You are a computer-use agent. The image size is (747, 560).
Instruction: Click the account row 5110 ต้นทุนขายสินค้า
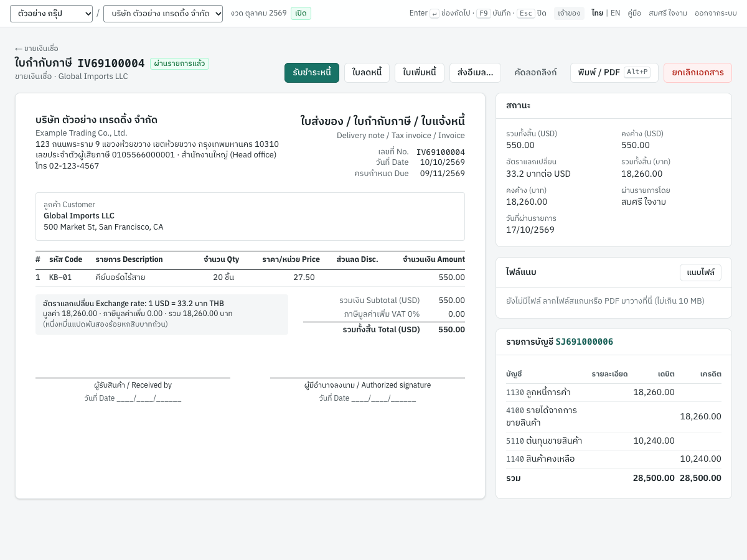click(614, 441)
